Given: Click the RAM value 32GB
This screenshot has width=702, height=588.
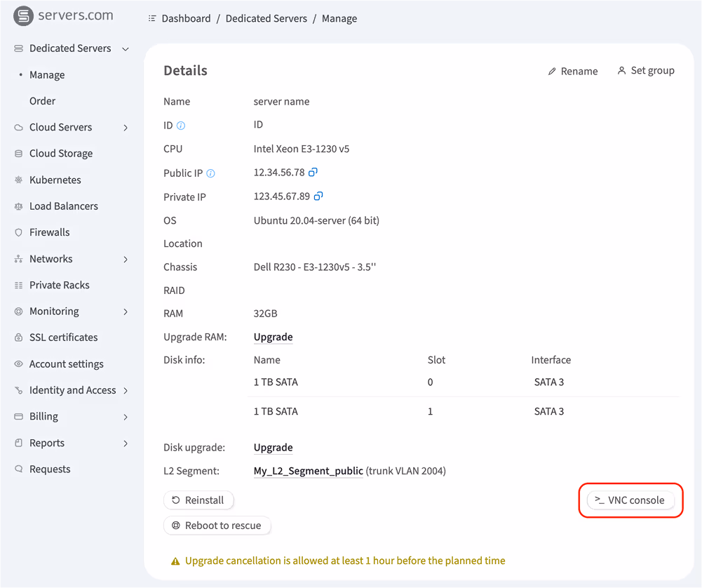Looking at the screenshot, I should [x=266, y=314].
